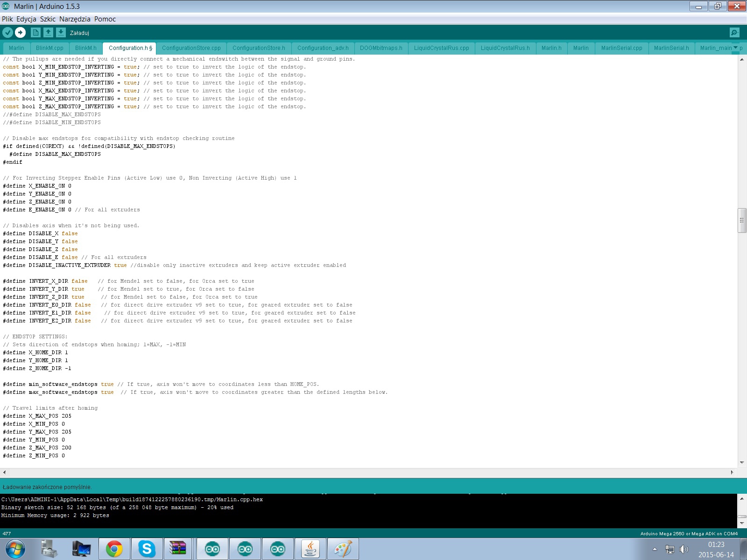Click the editor scroll-up arrow
The image size is (747, 560).
[742, 59]
